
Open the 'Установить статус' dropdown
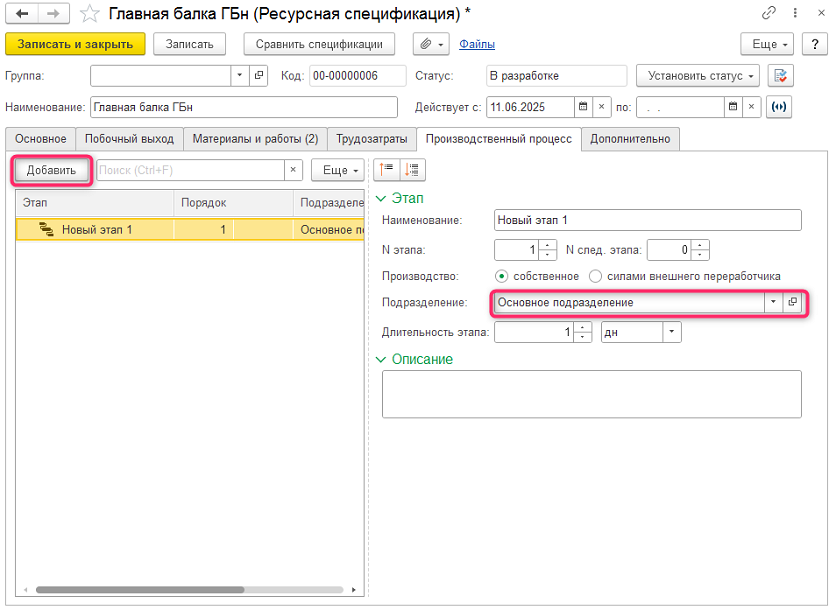[697, 76]
